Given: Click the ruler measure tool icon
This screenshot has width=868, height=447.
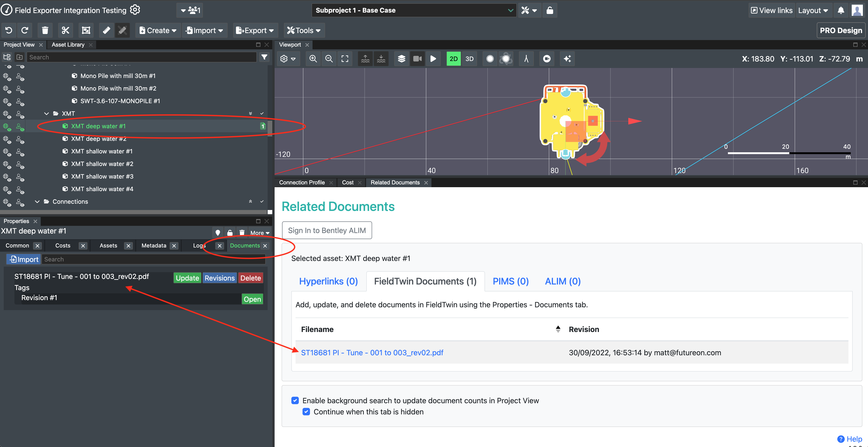Looking at the screenshot, I should [x=107, y=30].
